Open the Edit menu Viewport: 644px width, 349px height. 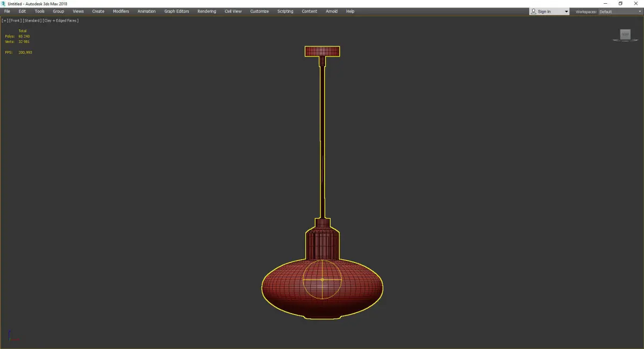click(22, 11)
